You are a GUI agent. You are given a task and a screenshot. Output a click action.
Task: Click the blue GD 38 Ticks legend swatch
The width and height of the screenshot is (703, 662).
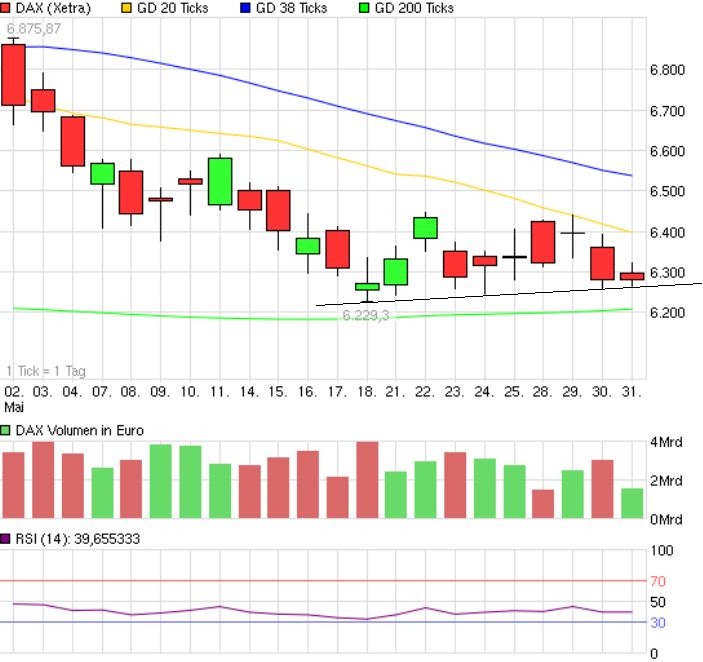pos(245,8)
